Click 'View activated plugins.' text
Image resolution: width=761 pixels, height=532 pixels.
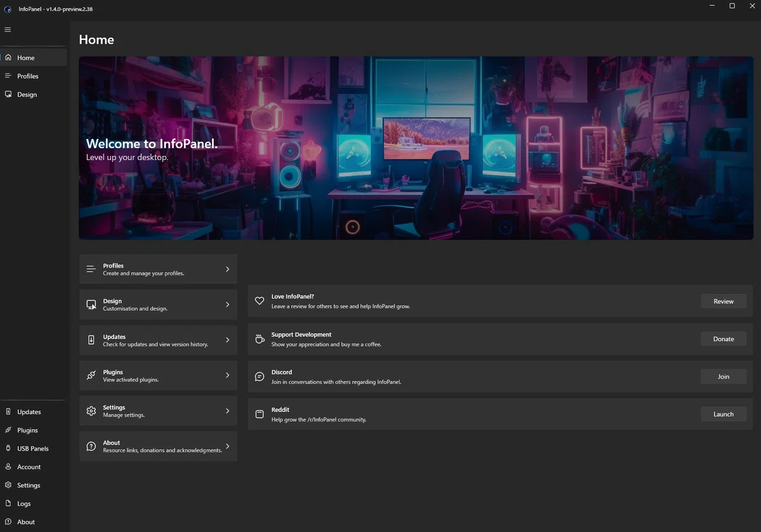click(x=131, y=380)
